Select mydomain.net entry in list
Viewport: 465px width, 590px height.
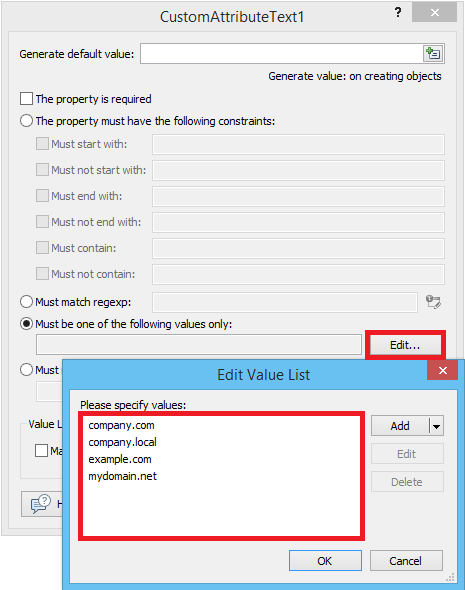point(122,476)
